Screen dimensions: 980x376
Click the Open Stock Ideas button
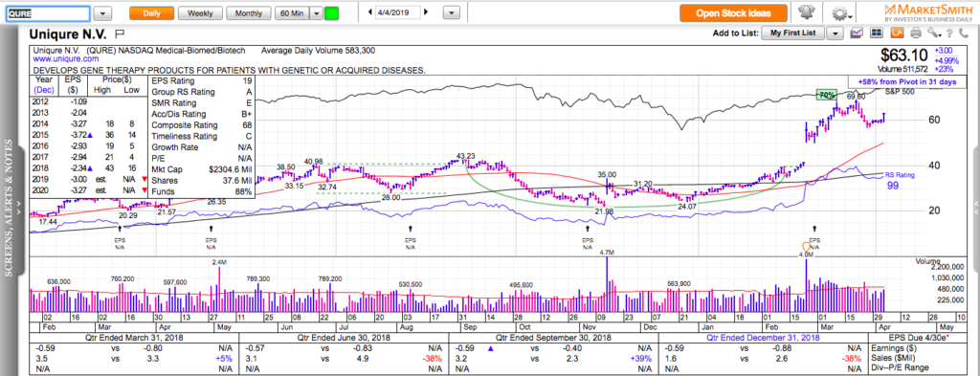click(x=734, y=13)
